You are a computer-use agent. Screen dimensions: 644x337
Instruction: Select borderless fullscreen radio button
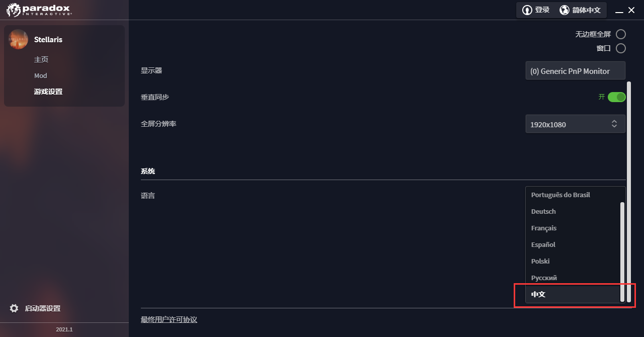click(621, 34)
